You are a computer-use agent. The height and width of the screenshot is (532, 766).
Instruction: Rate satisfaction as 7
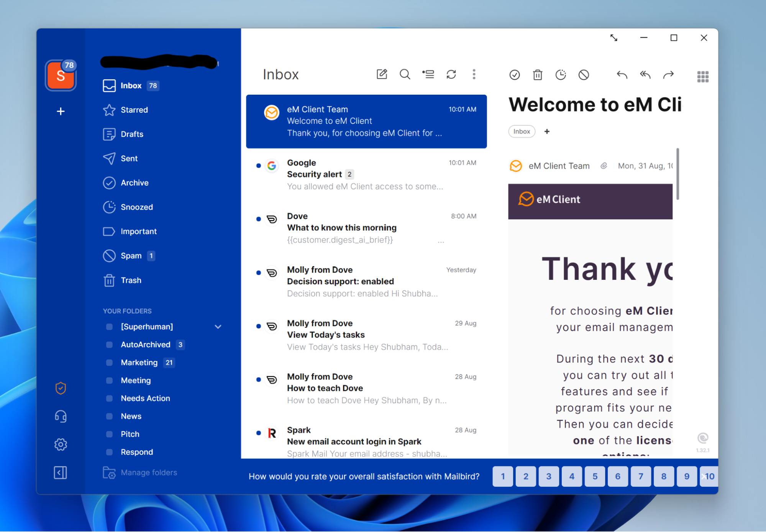(641, 476)
